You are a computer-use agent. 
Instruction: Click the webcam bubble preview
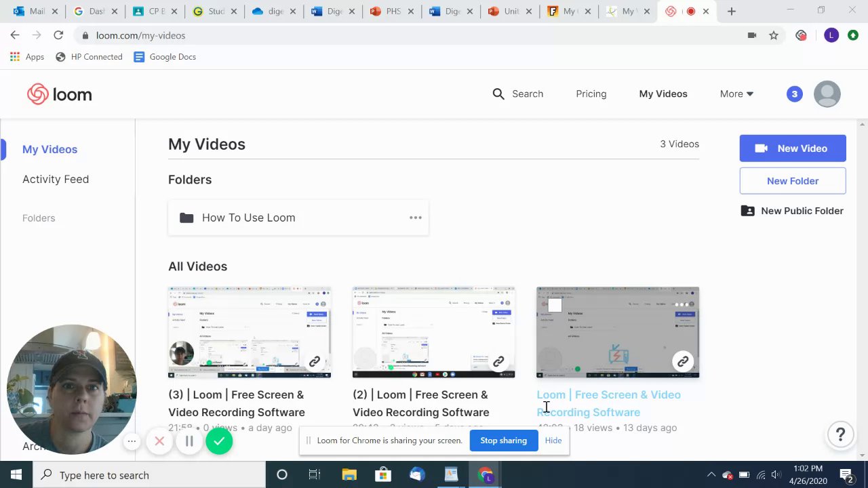coord(72,390)
